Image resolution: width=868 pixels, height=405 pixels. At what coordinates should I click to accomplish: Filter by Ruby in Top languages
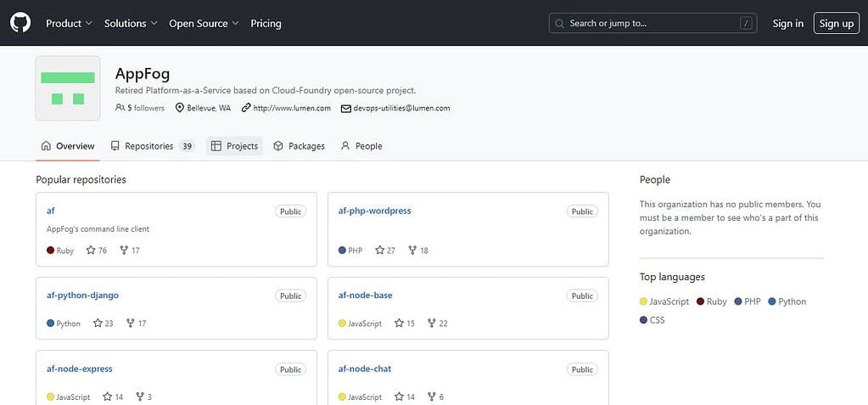click(712, 301)
